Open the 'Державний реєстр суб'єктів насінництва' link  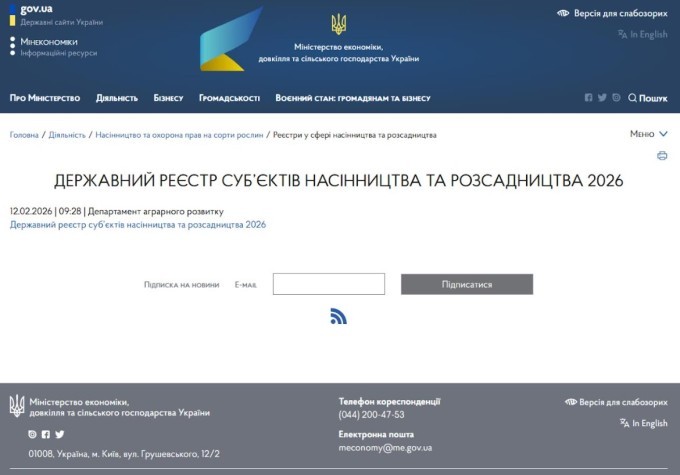(138, 225)
